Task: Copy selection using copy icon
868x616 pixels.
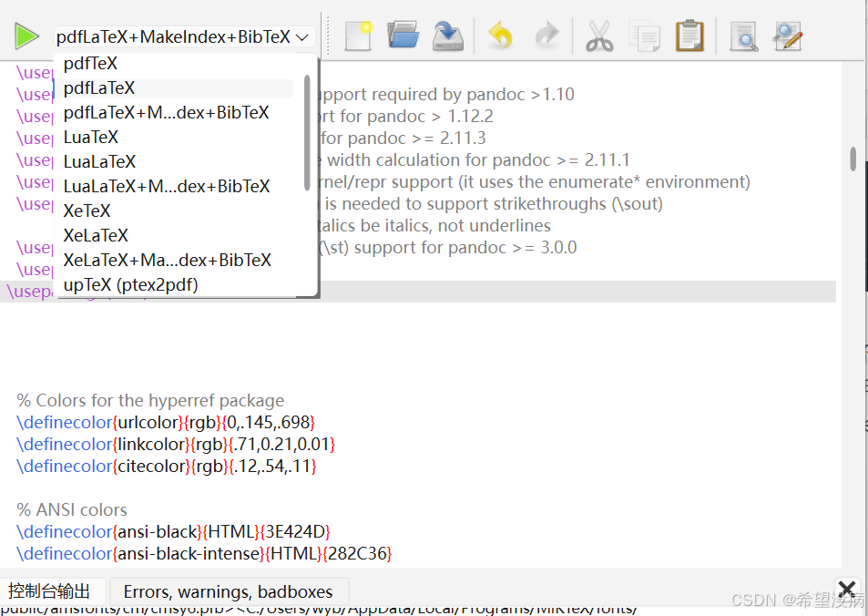Action: coord(645,36)
